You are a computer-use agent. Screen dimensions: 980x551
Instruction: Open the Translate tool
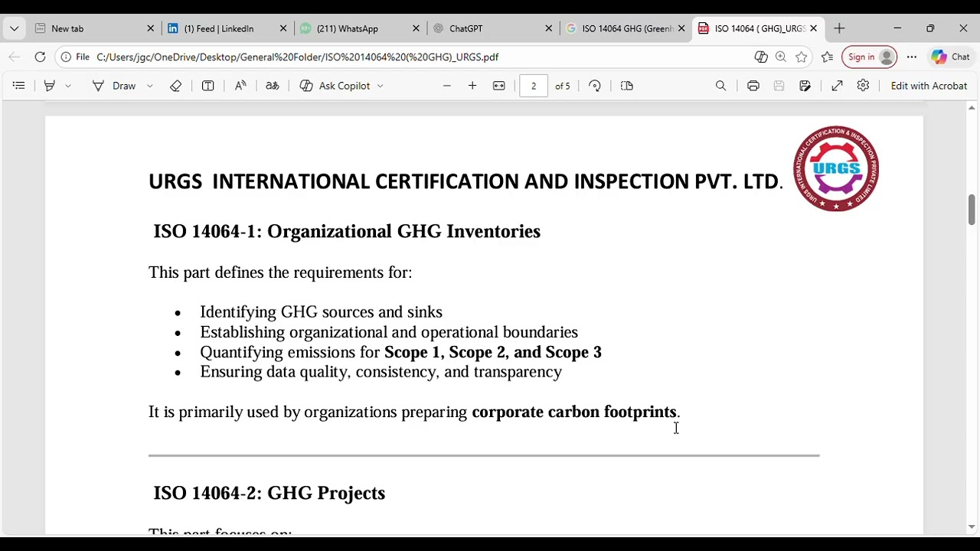[x=272, y=86]
